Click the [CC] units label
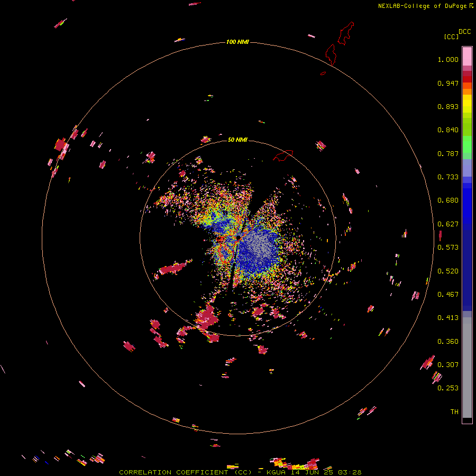Viewport: 476px width, 476px height. [451, 36]
